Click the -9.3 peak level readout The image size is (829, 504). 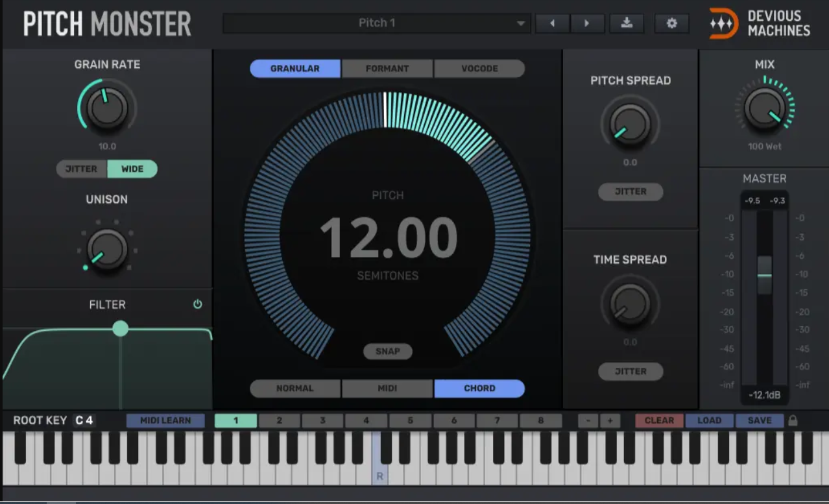pos(777,201)
